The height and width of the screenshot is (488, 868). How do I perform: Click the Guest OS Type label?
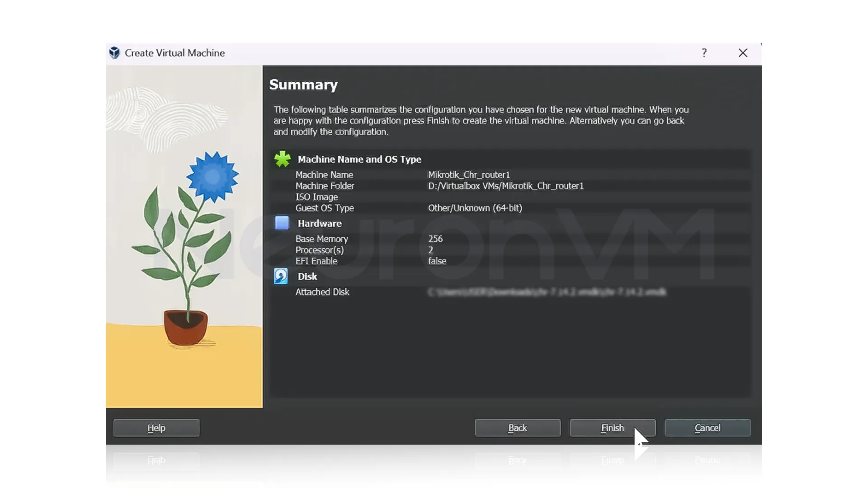pos(325,208)
